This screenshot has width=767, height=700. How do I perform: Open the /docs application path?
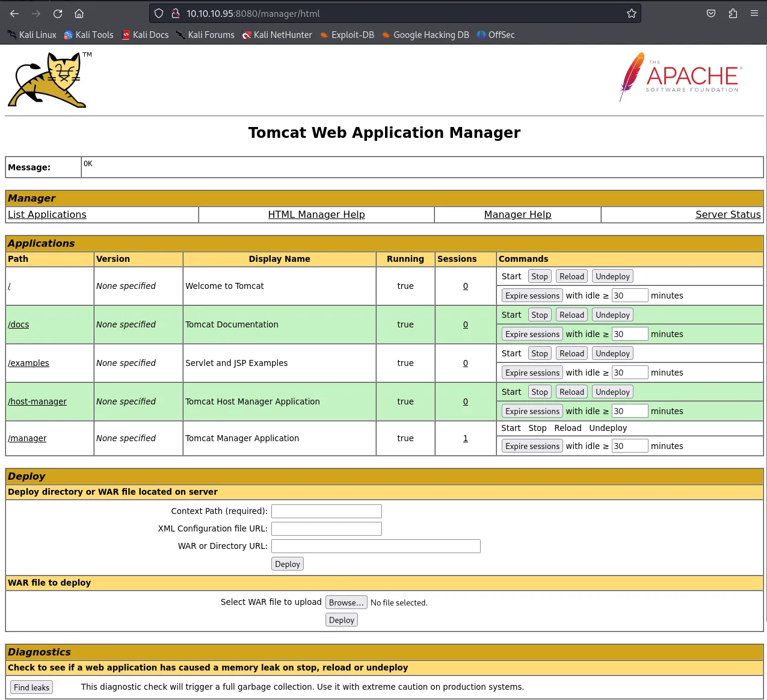pyautogui.click(x=18, y=324)
